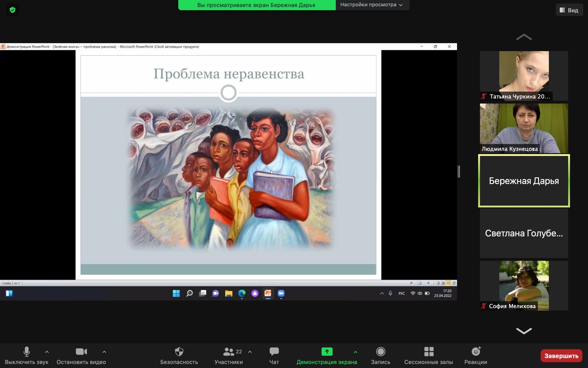This screenshot has height=368, width=588.
Task: Click muted mic icon on София Мелихова
Action: coord(484,306)
